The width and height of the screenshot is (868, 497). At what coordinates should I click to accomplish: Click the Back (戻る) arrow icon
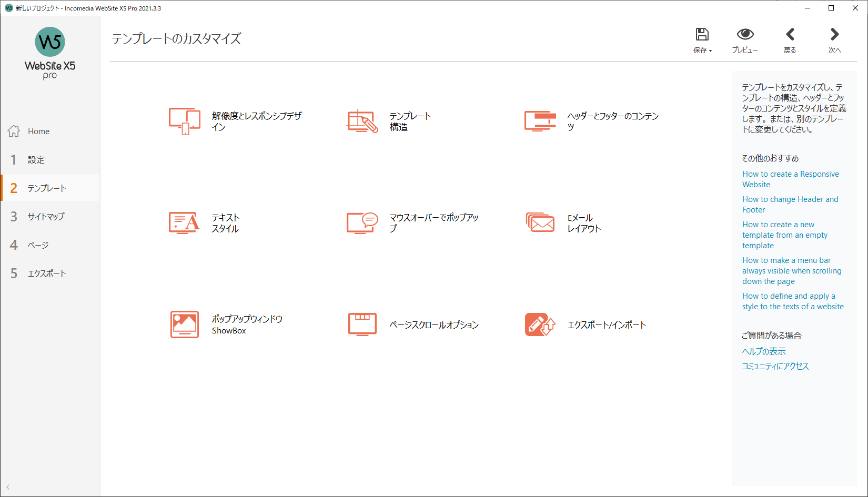point(790,34)
